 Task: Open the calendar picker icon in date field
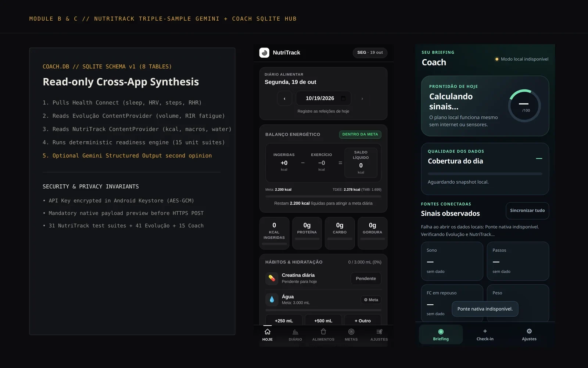(x=343, y=98)
